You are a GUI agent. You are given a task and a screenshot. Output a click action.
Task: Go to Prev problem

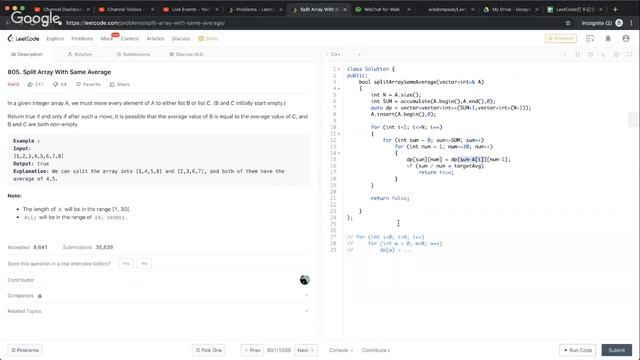252,350
